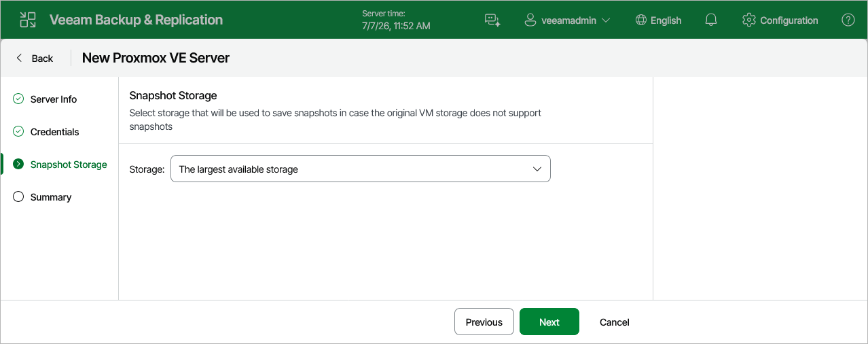
Task: Open the AI assistant chat icon
Action: [x=492, y=20]
